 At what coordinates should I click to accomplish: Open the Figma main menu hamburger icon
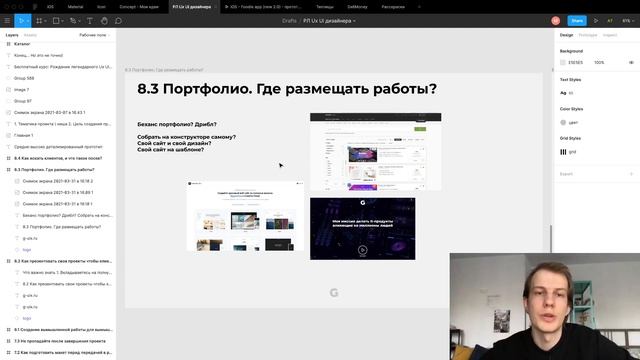pos(7,21)
